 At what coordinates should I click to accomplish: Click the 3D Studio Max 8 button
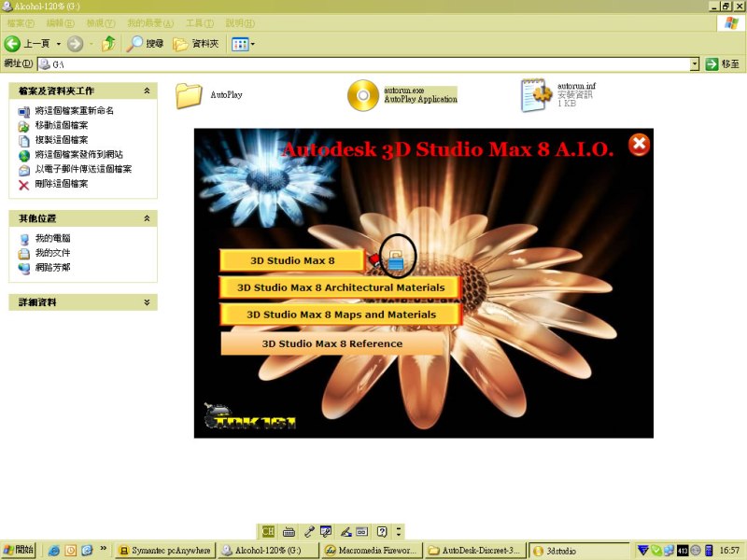pyautogui.click(x=292, y=260)
